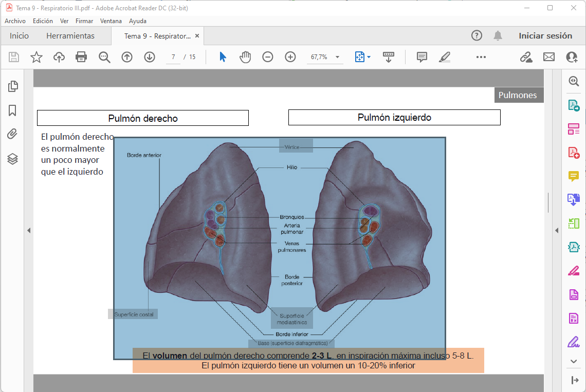Open Export PDF tool
Screen dimensions: 586x392
pyautogui.click(x=574, y=105)
